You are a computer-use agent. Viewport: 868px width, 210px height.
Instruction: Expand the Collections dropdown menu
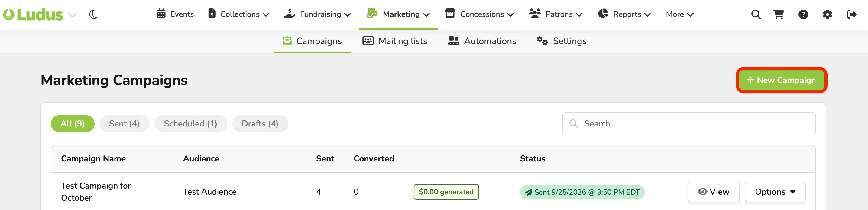point(239,14)
